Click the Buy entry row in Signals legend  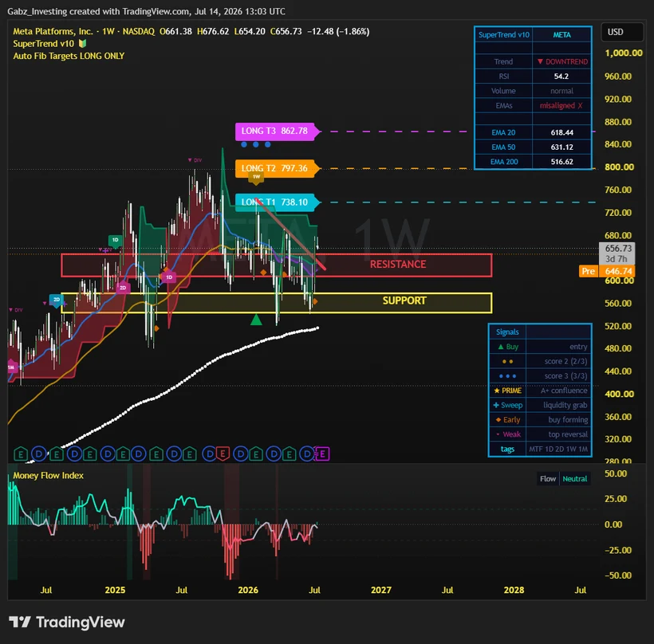(x=540, y=347)
